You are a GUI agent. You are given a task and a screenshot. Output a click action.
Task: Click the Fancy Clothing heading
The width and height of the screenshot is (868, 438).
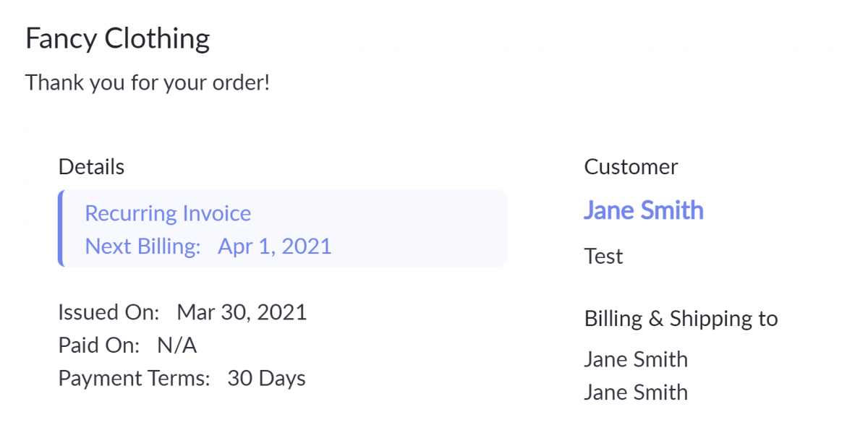(x=118, y=39)
